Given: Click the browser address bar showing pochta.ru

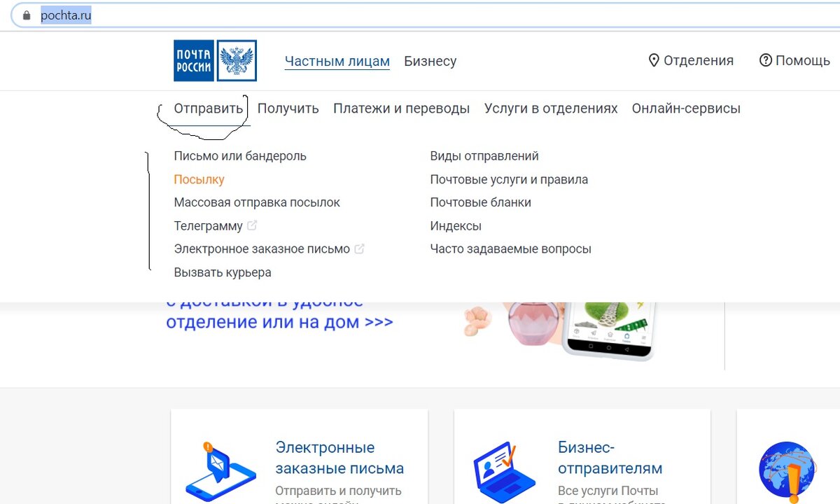Looking at the screenshot, I should click(66, 14).
